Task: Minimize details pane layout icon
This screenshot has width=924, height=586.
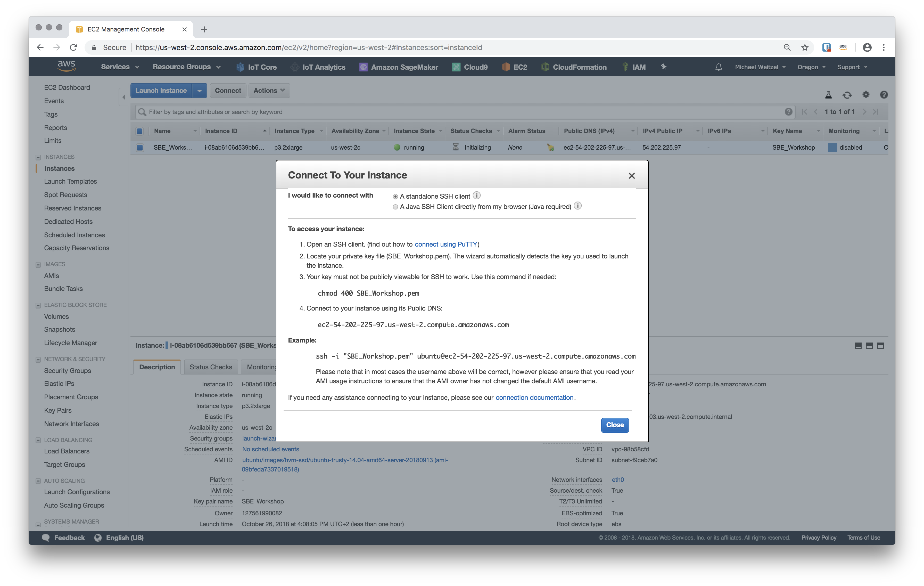Action: pos(858,346)
